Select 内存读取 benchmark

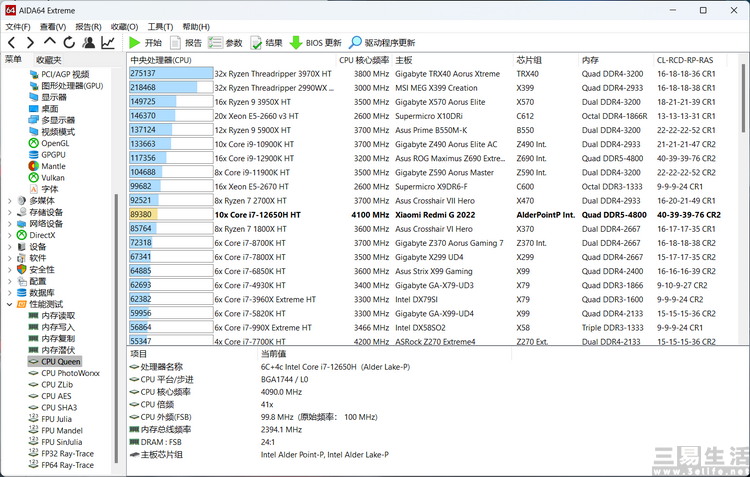[x=52, y=316]
